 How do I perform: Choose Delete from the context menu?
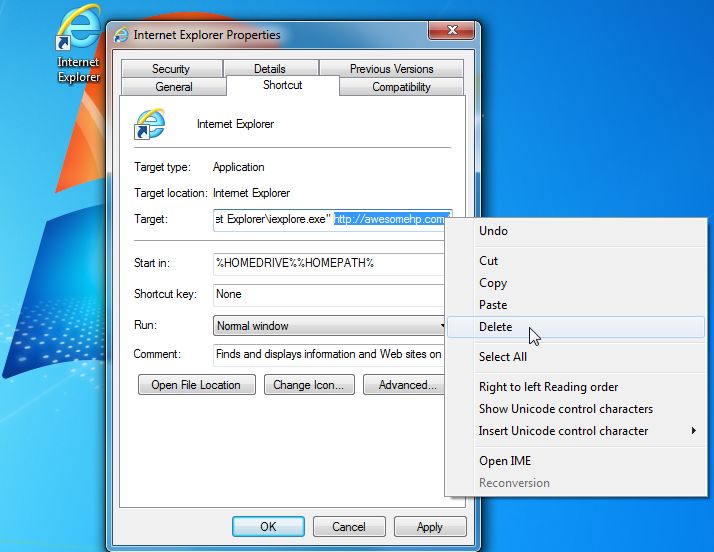(576, 327)
